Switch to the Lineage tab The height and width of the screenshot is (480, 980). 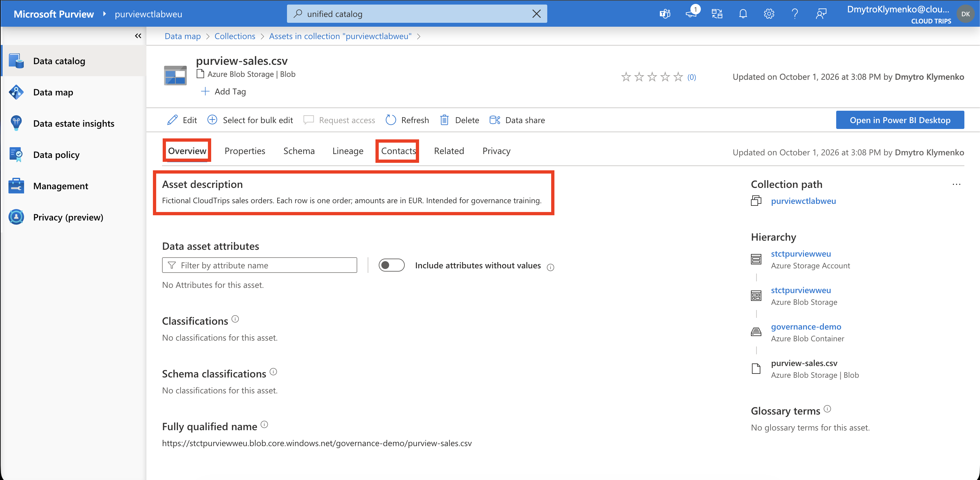coord(348,151)
